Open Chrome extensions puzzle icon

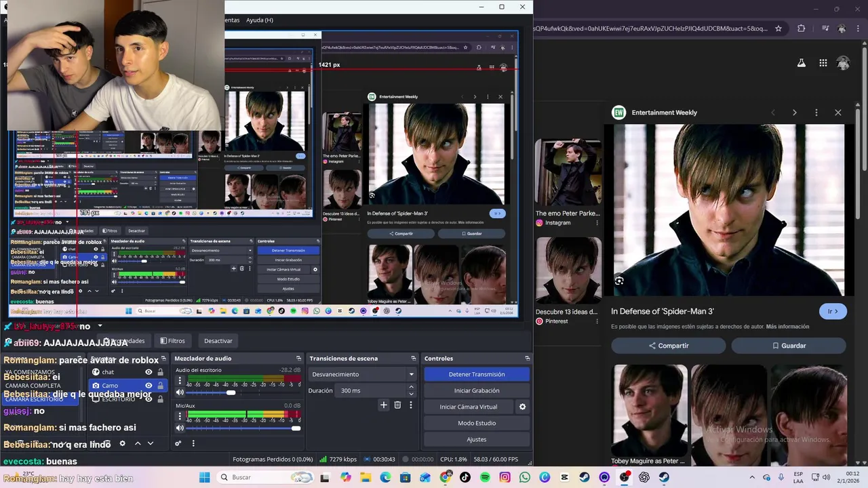[x=802, y=28]
